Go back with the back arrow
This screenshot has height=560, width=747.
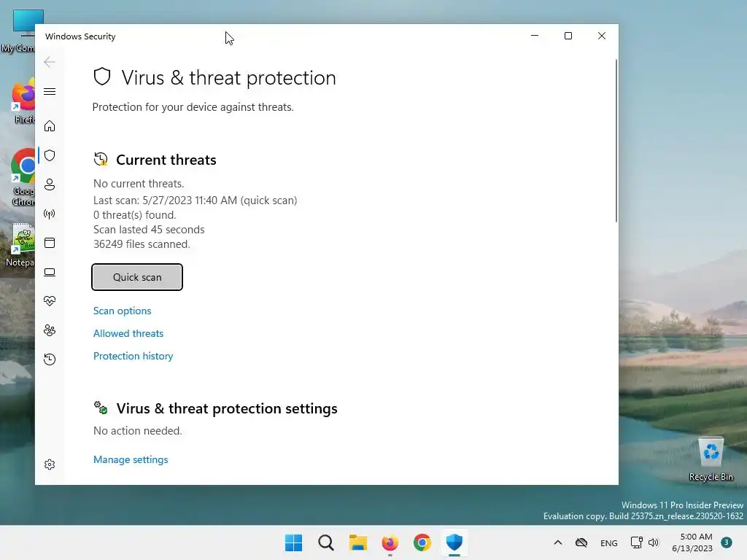50,62
